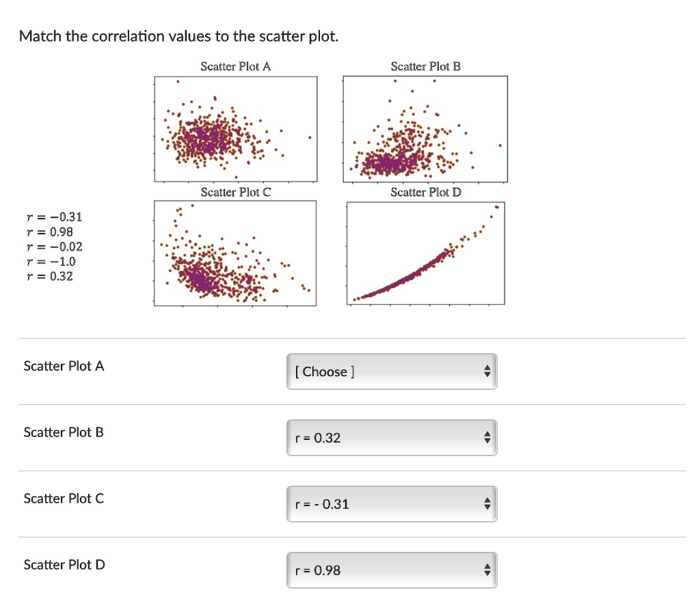Select the Scatter Plot B image
This screenshot has width=700, height=612.
tap(425, 128)
